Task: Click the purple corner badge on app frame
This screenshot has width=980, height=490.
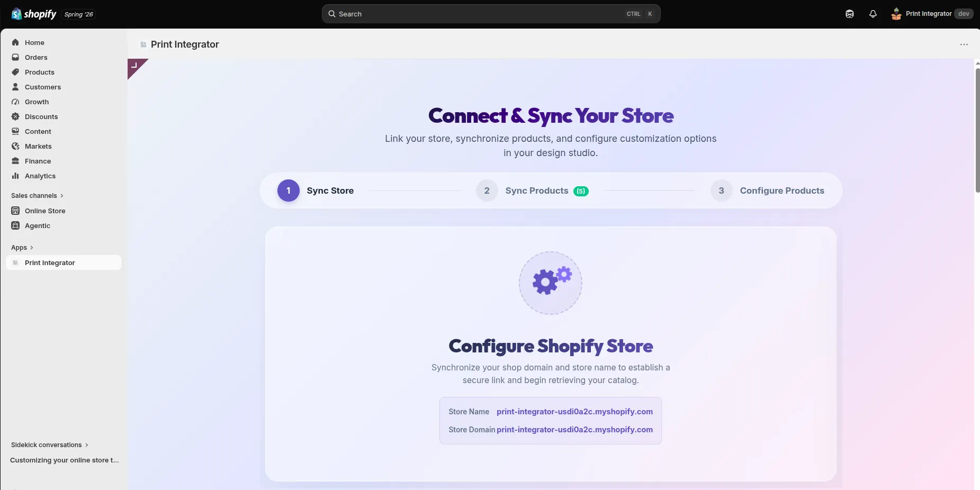Action: 135,67
